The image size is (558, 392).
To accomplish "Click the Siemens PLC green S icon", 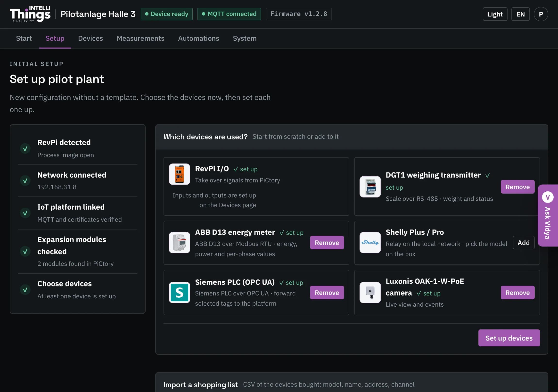I will tap(179, 292).
